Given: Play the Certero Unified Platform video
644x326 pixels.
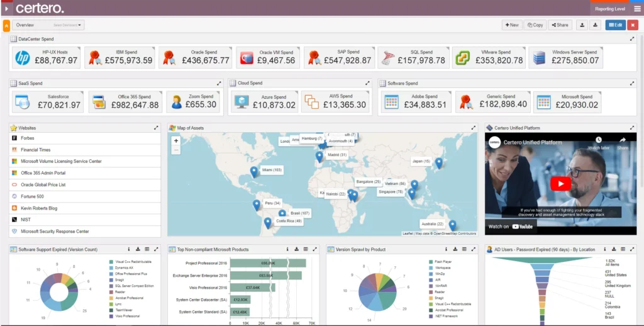Looking at the screenshot, I should (560, 184).
